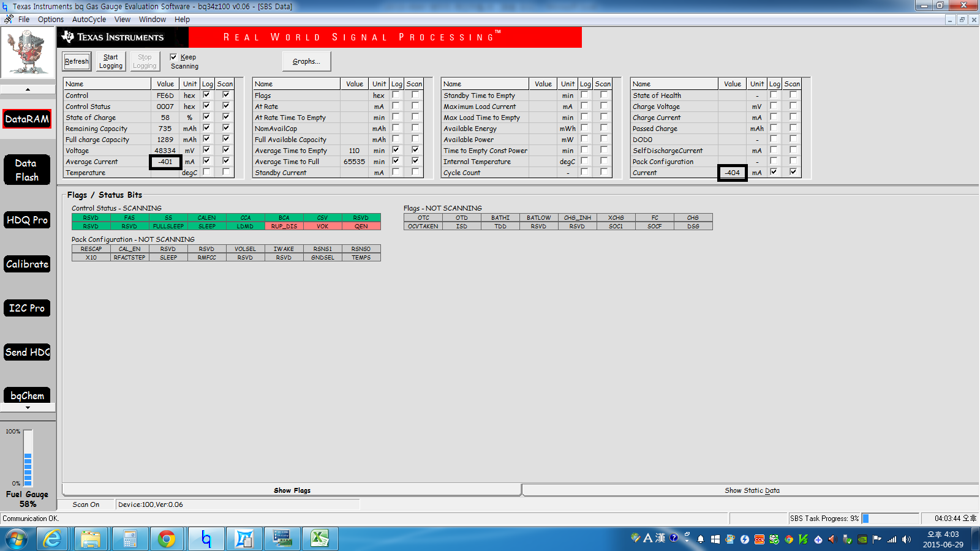Open the Data Flash screen

[x=27, y=170]
